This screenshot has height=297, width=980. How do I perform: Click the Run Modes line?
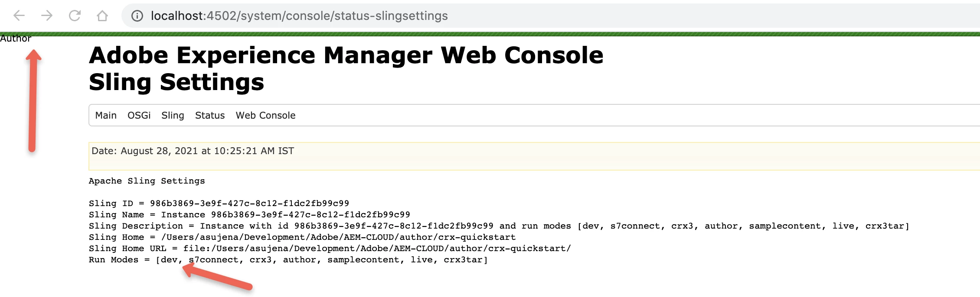288,260
